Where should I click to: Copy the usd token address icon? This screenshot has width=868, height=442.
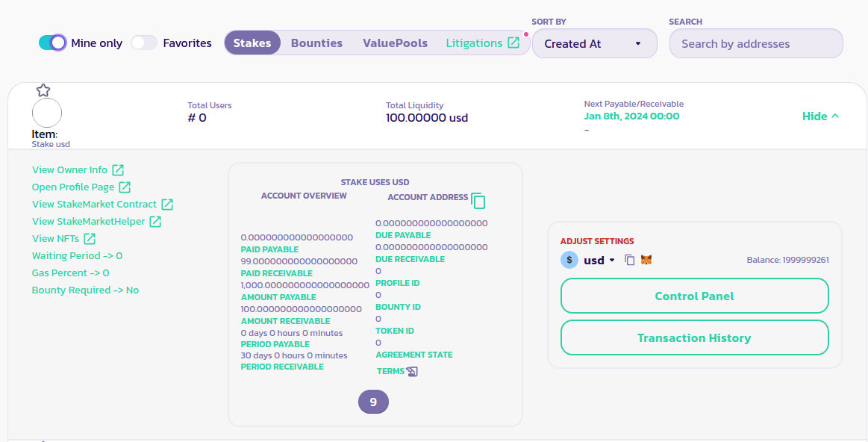[629, 260]
